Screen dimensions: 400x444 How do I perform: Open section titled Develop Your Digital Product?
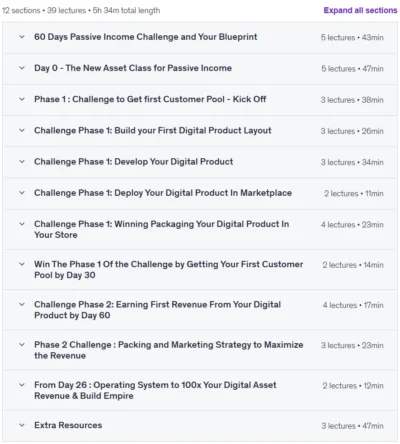133,162
